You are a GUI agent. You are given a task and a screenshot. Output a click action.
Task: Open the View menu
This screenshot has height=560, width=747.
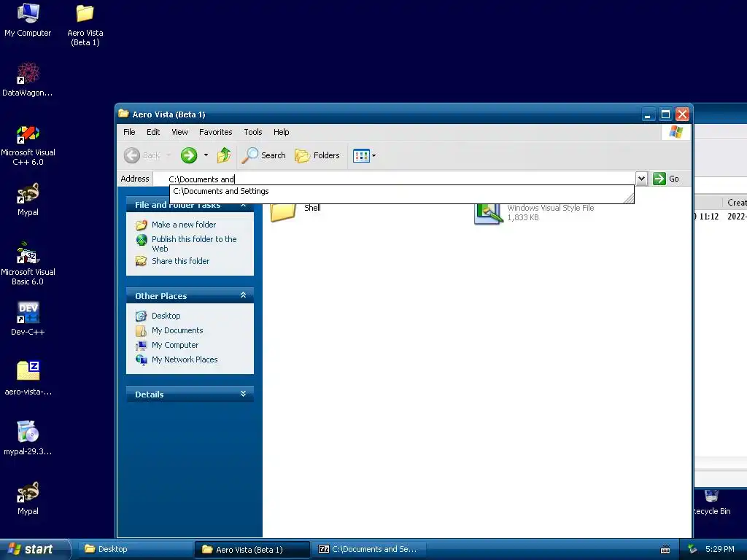[179, 132]
